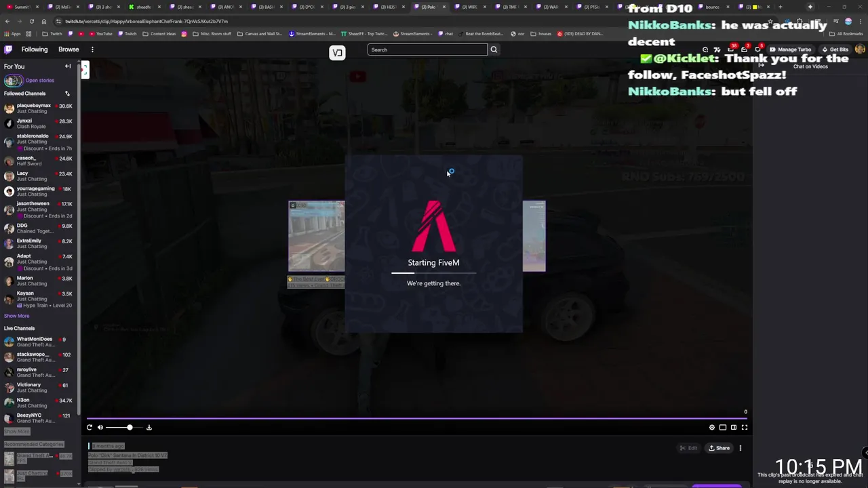Click the Edit clip button
This screenshot has height=488, width=868.
click(688, 448)
